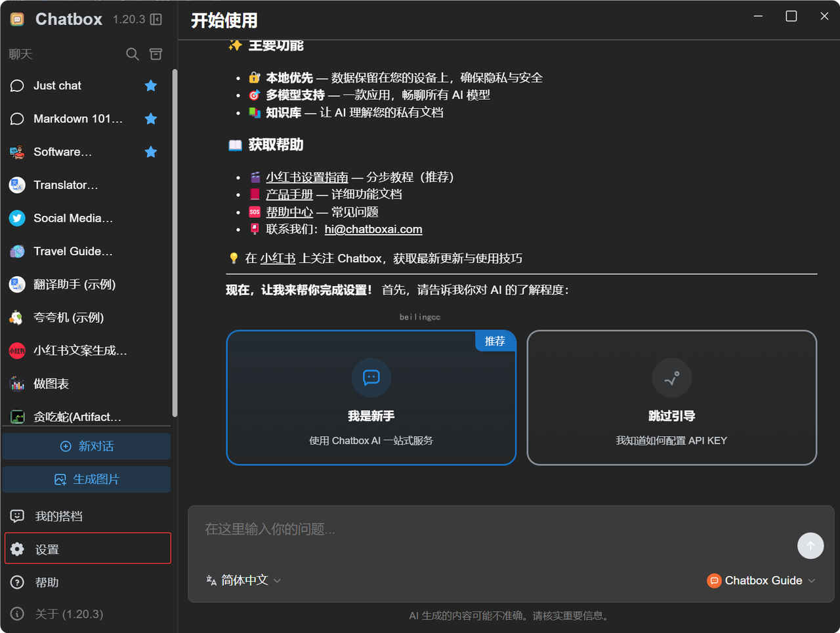Start a new chat with 新对话
Viewport: 840px width, 633px height.
point(87,446)
